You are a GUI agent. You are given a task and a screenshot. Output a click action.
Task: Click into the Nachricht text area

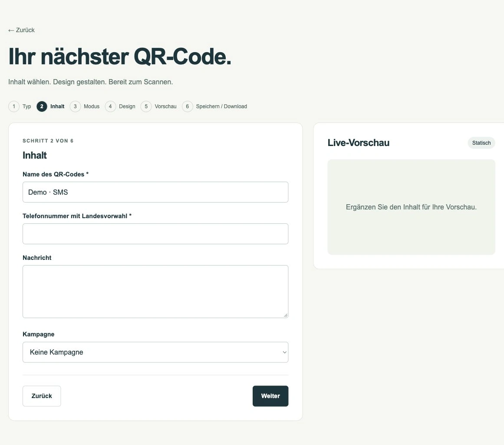coord(155,292)
